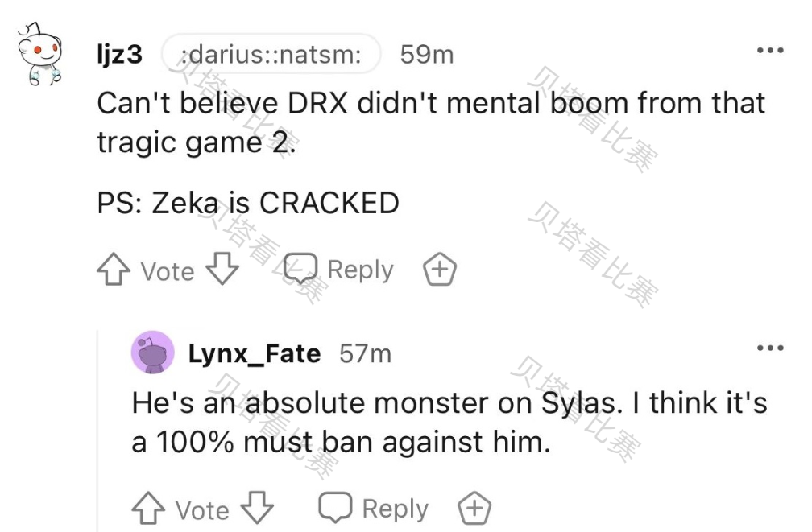Upvote the comment by ljz3
The height and width of the screenshot is (532, 812).
tap(114, 271)
